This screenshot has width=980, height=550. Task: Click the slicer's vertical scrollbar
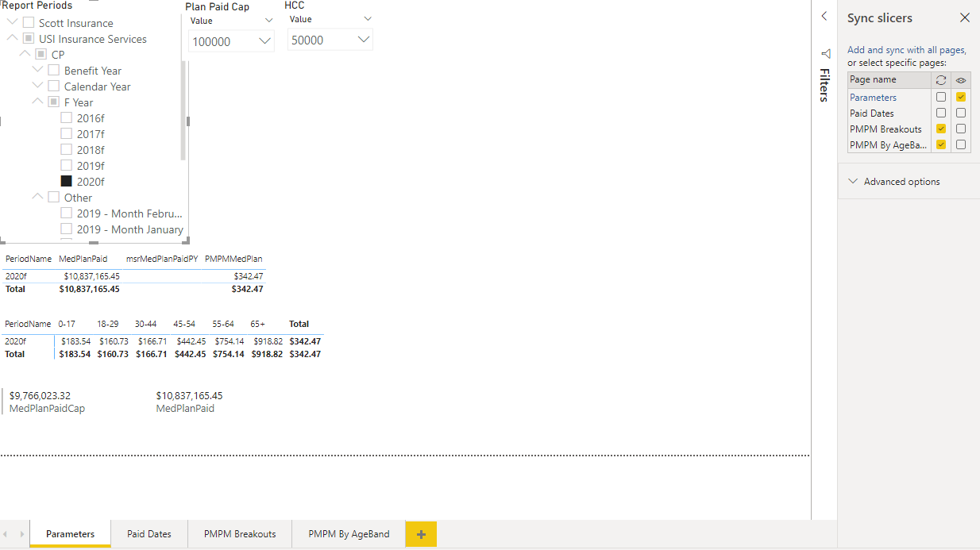tap(183, 111)
